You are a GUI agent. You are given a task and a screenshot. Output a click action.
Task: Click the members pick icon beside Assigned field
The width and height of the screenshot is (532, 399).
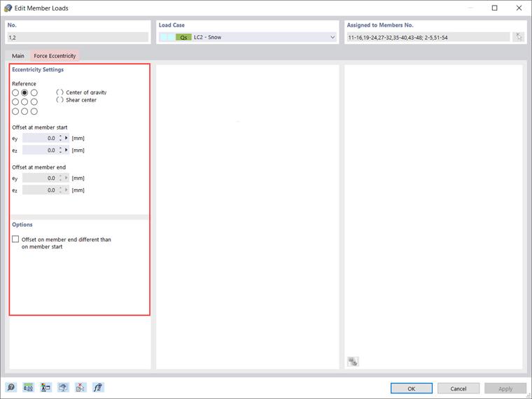518,37
